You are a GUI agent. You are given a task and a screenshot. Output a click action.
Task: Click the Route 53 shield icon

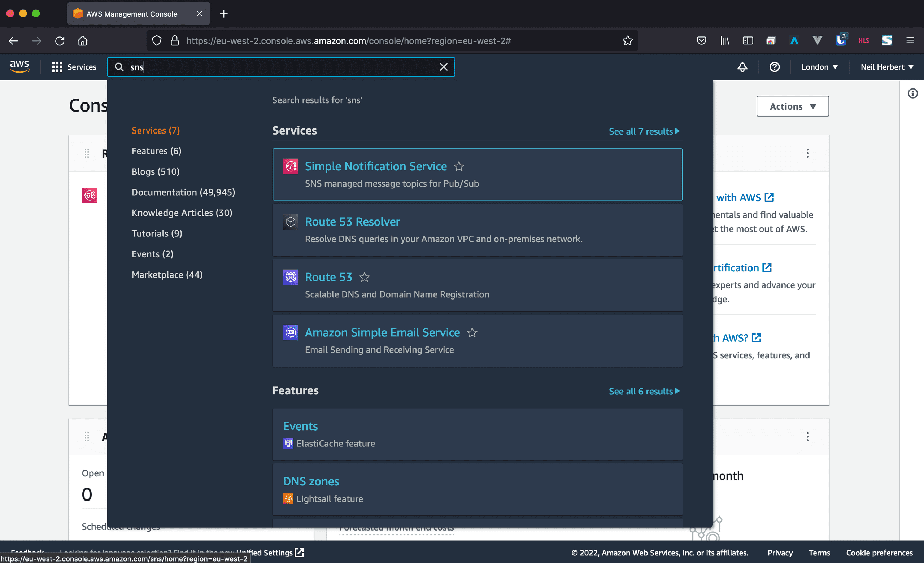pos(291,277)
